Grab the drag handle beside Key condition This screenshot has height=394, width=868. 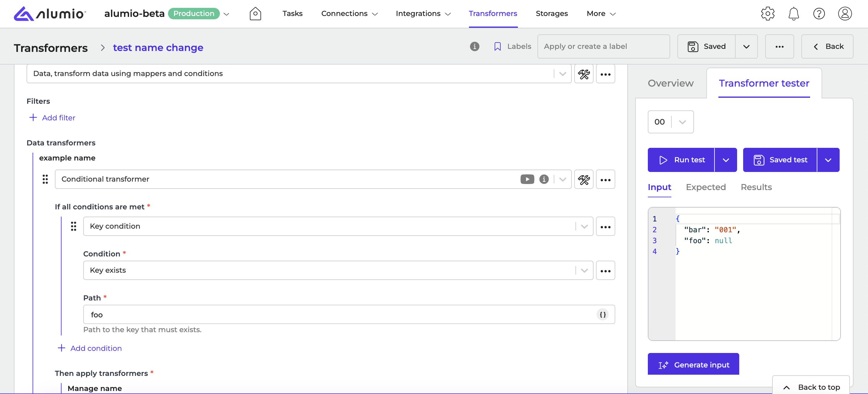tap(74, 226)
